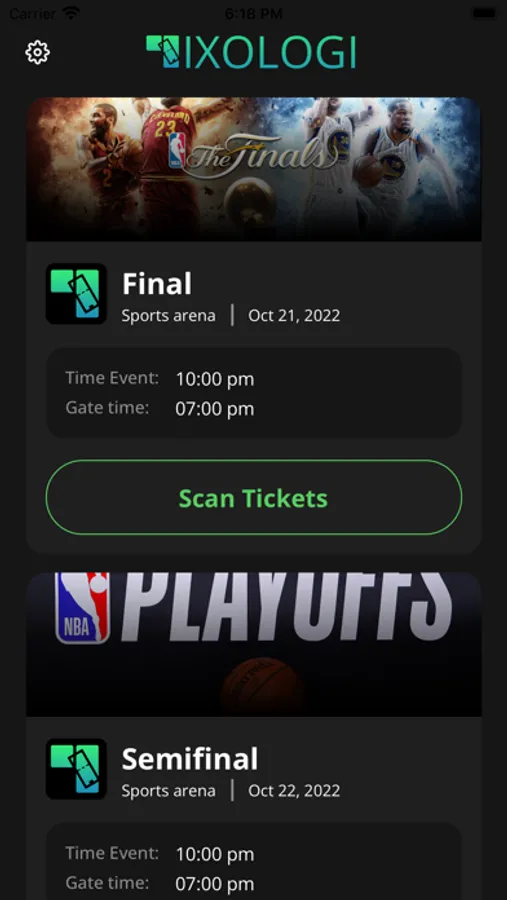The image size is (507, 900).
Task: Tap the Wi-Fi icon in the status bar
Action: click(x=71, y=13)
